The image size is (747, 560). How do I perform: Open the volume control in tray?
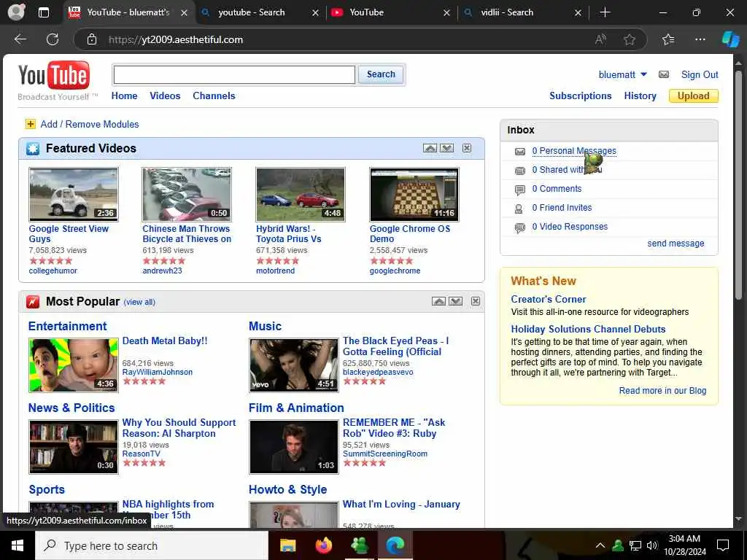pos(651,545)
